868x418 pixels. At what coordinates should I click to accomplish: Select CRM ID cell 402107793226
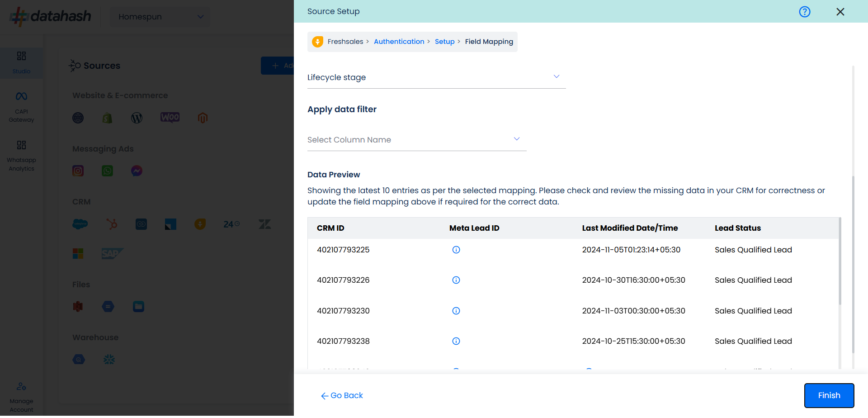point(343,280)
